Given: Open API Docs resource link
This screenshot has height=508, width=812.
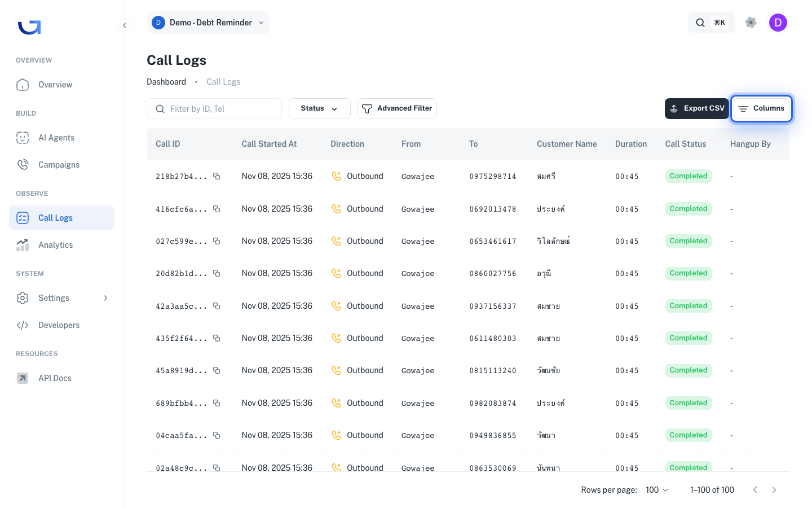Looking at the screenshot, I should coord(61,378).
